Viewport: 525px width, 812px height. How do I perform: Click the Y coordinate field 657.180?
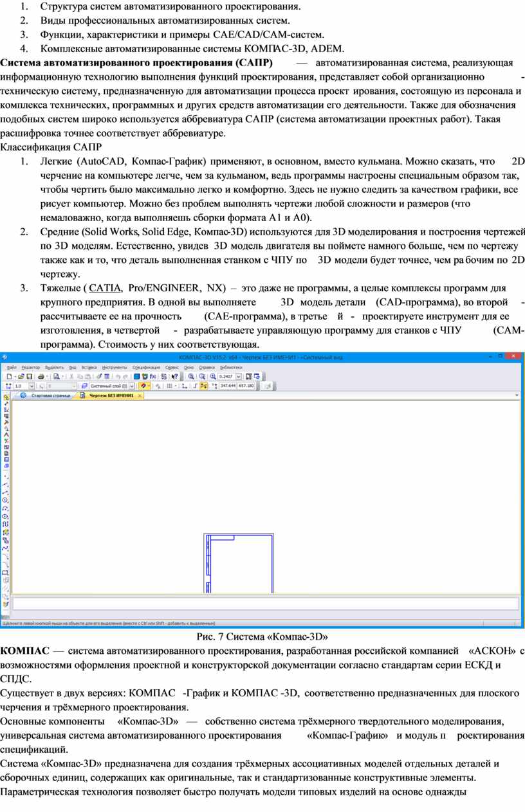[246, 386]
